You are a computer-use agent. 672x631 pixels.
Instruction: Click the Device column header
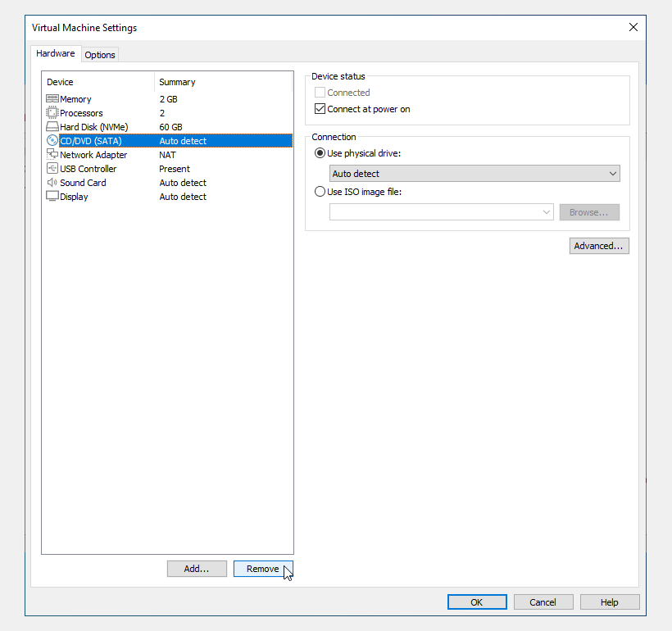point(98,82)
